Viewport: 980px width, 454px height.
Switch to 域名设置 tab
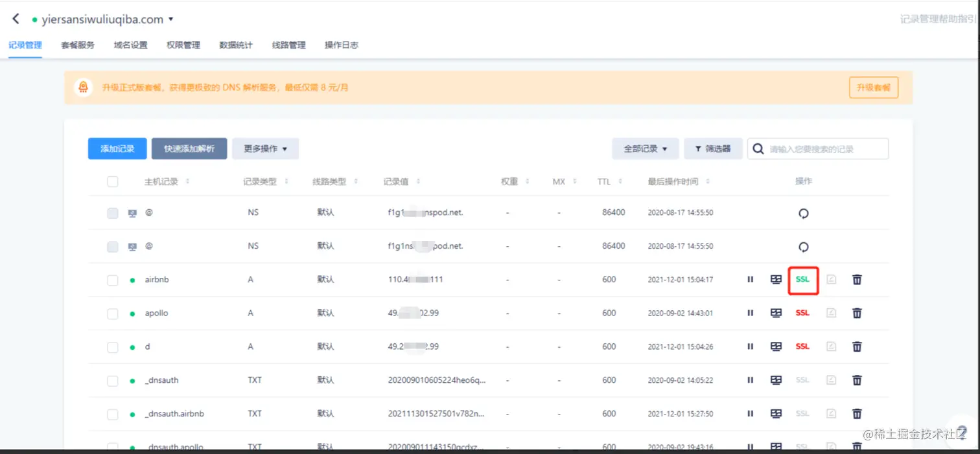click(130, 45)
